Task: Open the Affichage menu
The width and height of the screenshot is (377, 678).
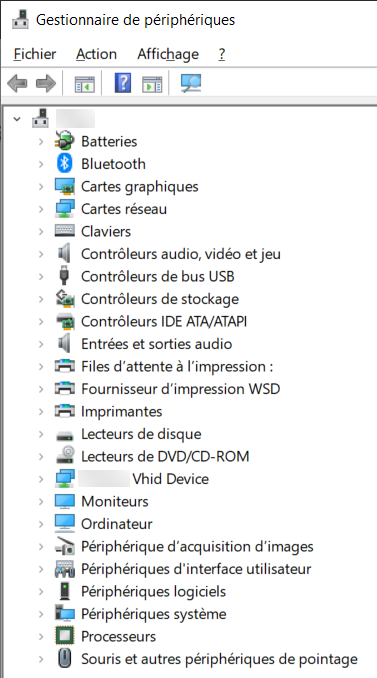Action: point(168,54)
